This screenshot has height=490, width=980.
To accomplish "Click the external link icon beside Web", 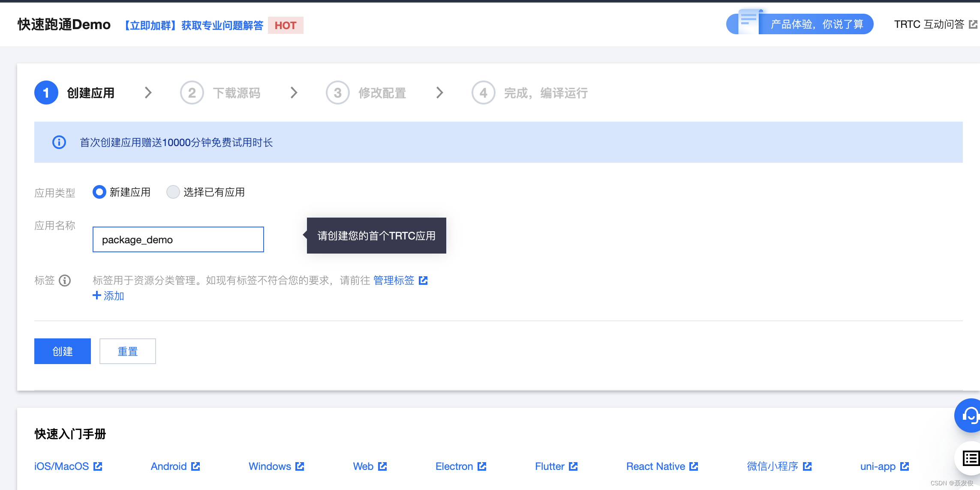I will (x=382, y=466).
